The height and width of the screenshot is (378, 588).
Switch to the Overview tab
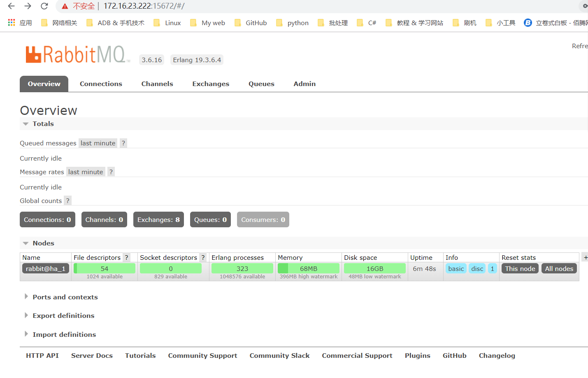[x=44, y=84]
